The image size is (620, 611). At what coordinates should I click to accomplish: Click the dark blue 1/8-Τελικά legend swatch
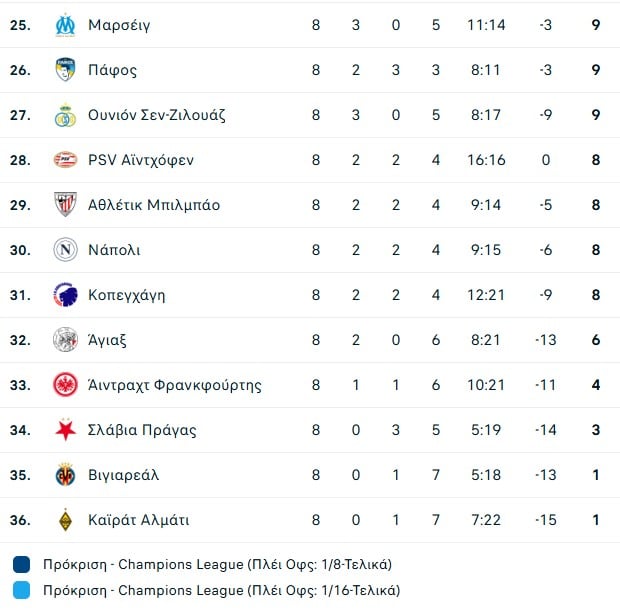click(x=22, y=564)
